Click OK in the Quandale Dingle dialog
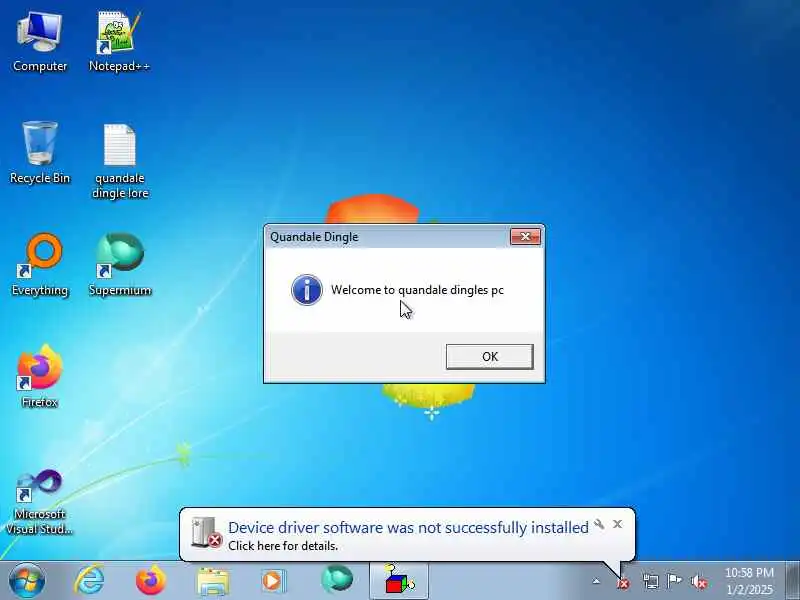The height and width of the screenshot is (600, 800). point(489,356)
